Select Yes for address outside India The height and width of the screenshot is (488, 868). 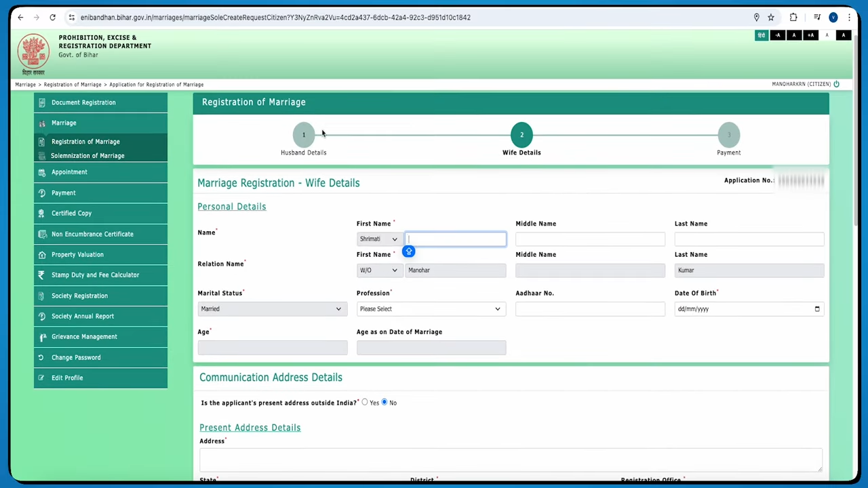(x=365, y=403)
